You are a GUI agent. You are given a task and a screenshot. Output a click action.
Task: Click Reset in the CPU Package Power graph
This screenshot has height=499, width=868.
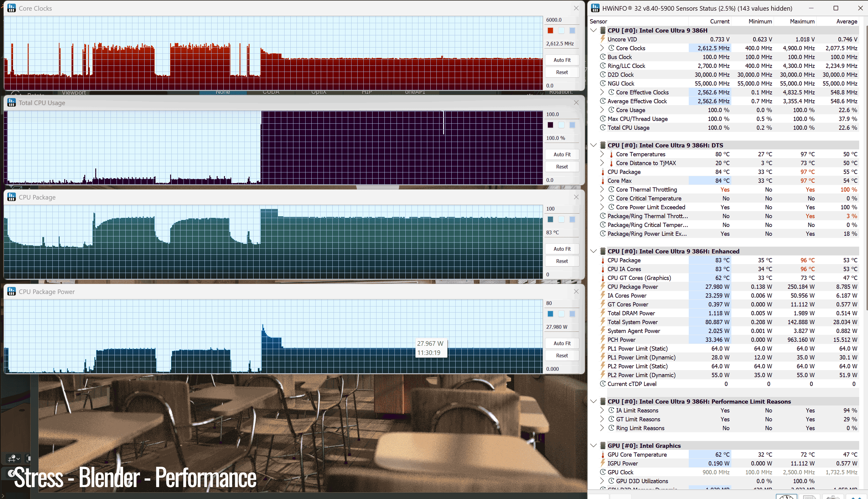click(562, 356)
